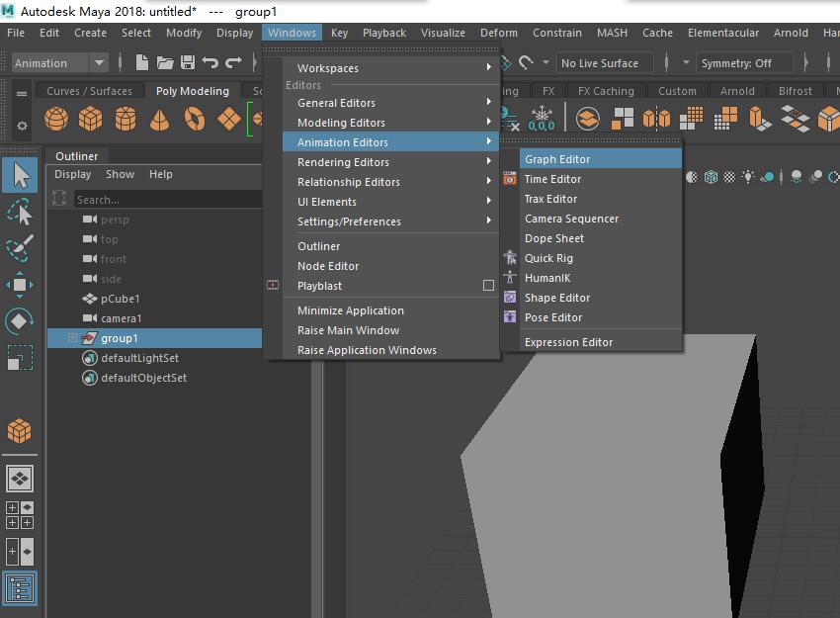The width and height of the screenshot is (840, 618).
Task: Click the polygon cone shelf icon
Action: pos(160,119)
